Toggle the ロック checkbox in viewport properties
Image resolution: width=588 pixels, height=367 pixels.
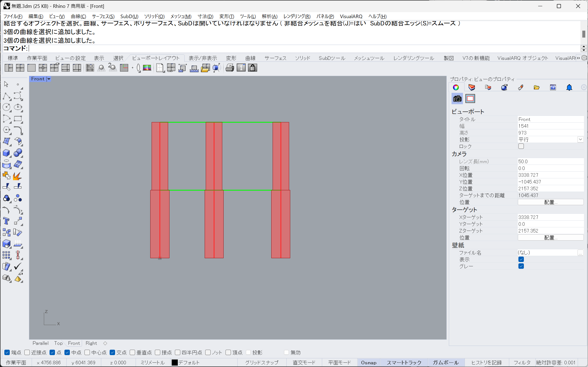click(x=521, y=146)
